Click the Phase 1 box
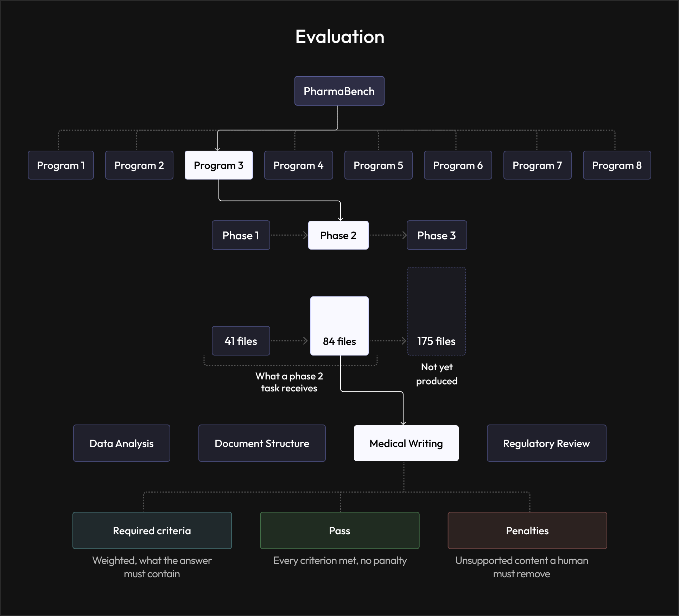The width and height of the screenshot is (679, 616). [x=241, y=235]
